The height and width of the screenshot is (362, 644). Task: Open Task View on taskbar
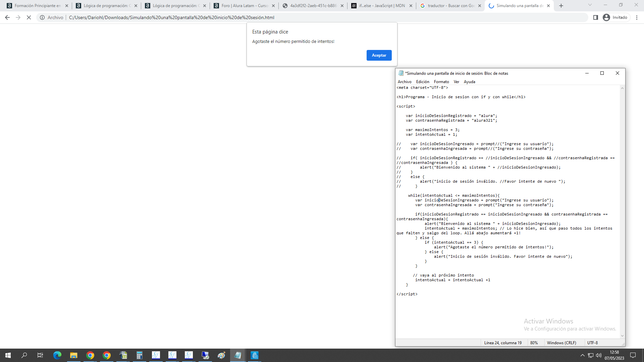pyautogui.click(x=40, y=355)
